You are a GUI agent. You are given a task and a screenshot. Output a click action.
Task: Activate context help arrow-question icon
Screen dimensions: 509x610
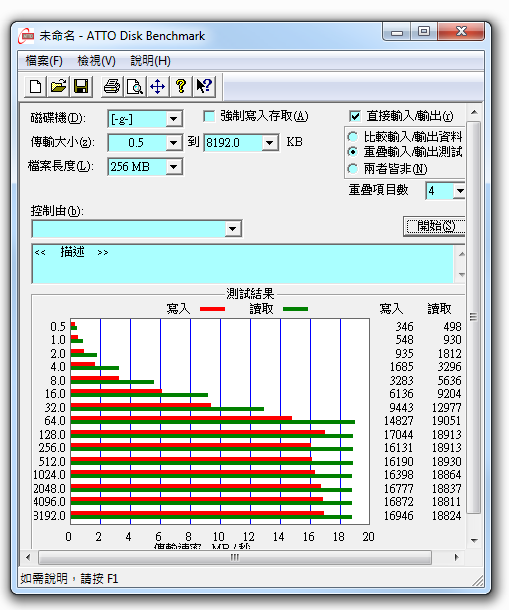[204, 86]
